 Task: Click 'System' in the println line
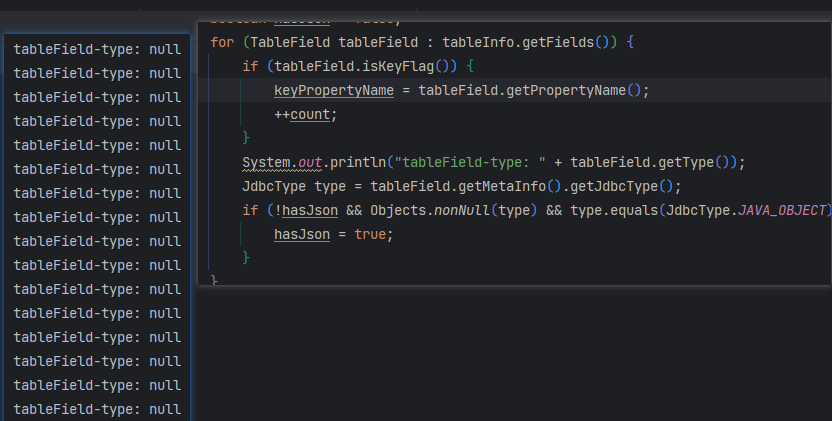[266, 162]
